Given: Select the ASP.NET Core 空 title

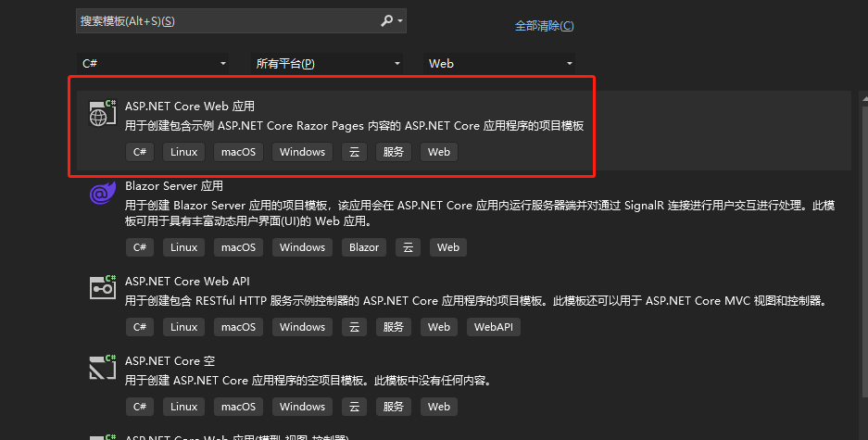Looking at the screenshot, I should [170, 361].
